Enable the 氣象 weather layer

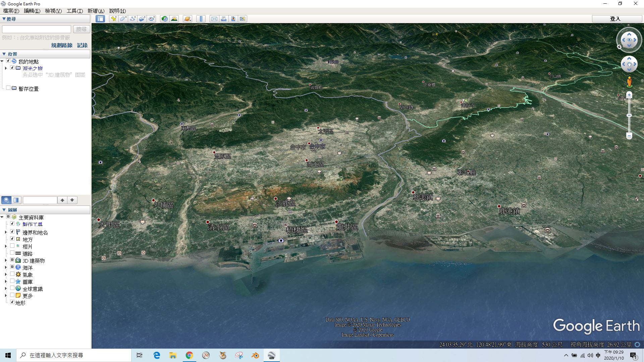click(x=12, y=274)
